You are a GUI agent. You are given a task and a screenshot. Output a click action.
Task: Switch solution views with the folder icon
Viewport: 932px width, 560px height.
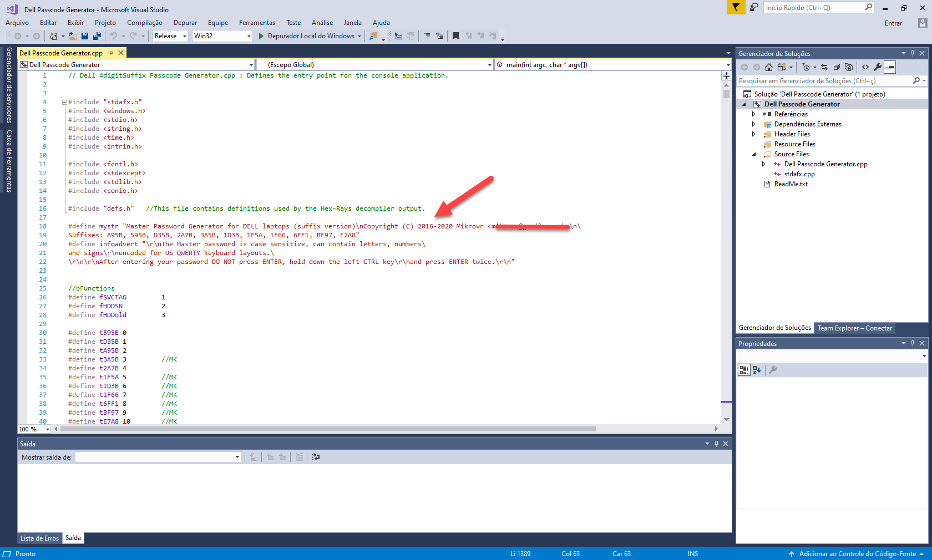[x=782, y=67]
